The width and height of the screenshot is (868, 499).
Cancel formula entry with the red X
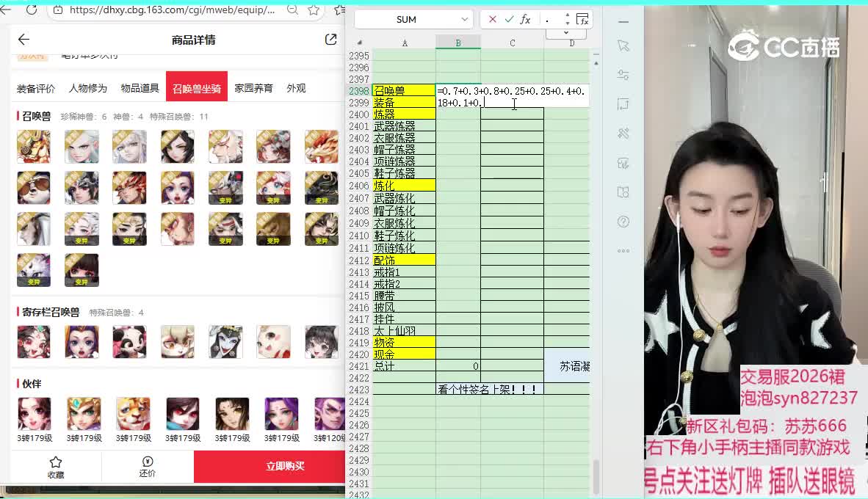click(x=492, y=19)
